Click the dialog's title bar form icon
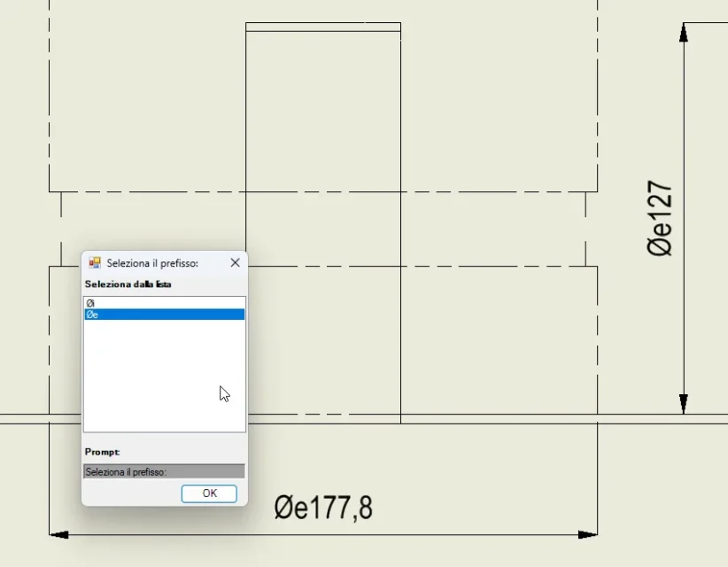 (x=95, y=263)
